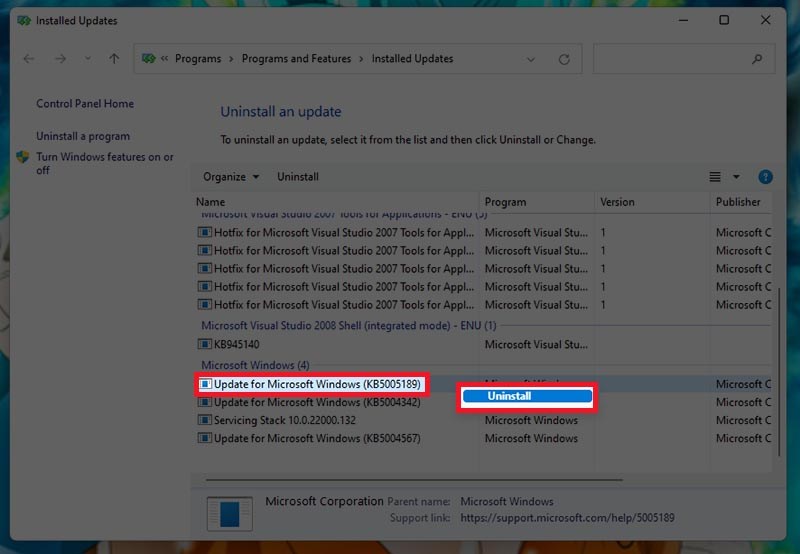800x554 pixels.
Task: Minimize the Installed Updates window
Action: point(683,20)
